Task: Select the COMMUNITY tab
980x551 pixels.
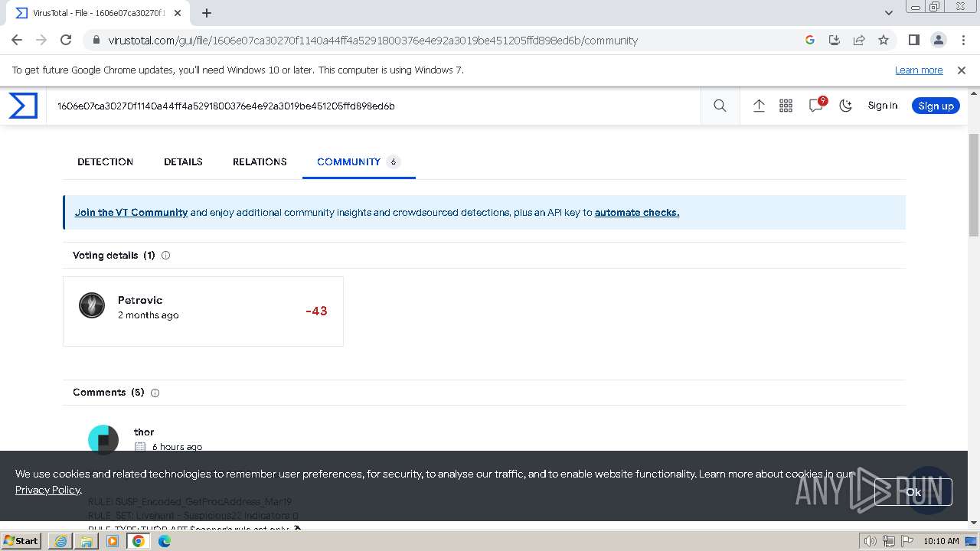Action: tap(358, 161)
